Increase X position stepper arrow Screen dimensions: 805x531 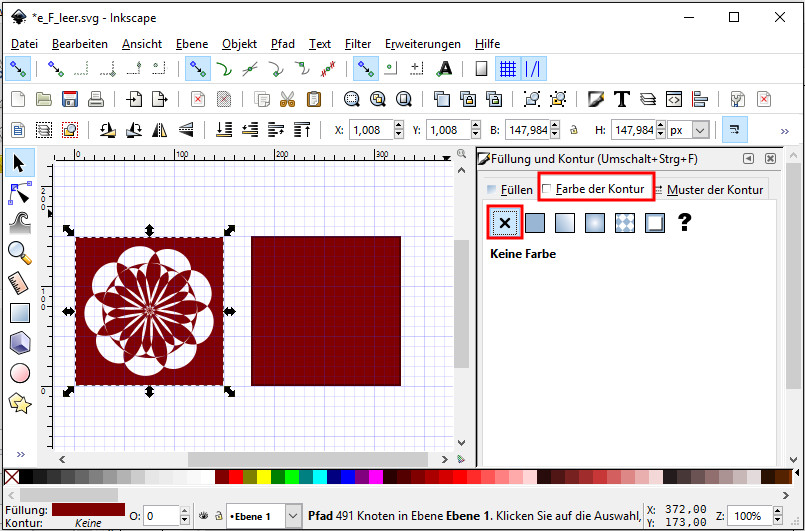(399, 125)
